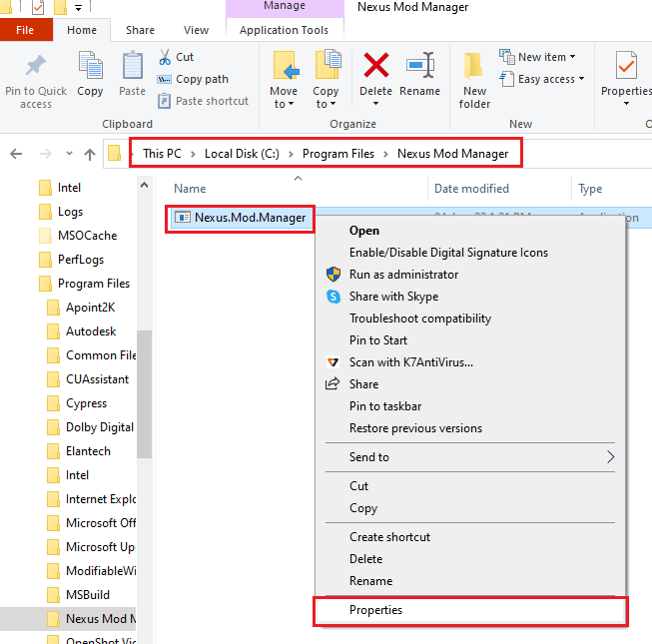Select Properties in the context menu
Screen dimensions: 652x644
click(x=470, y=610)
